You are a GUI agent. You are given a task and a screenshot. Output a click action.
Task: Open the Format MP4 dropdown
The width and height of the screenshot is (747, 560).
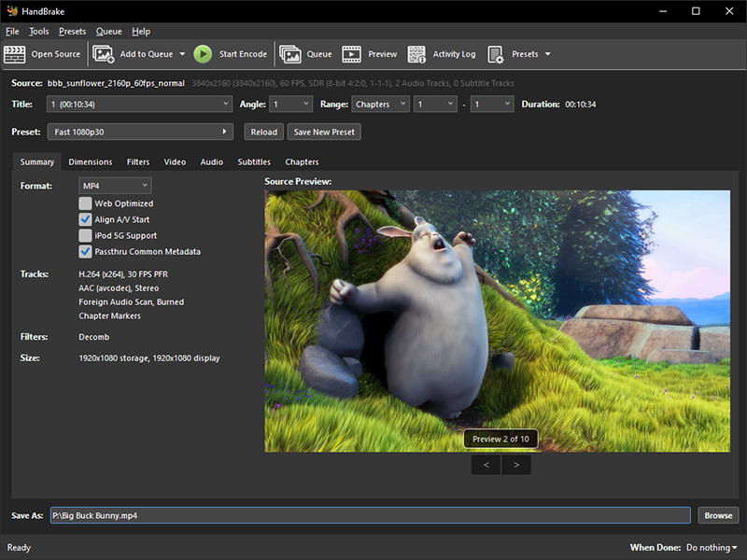tap(115, 187)
